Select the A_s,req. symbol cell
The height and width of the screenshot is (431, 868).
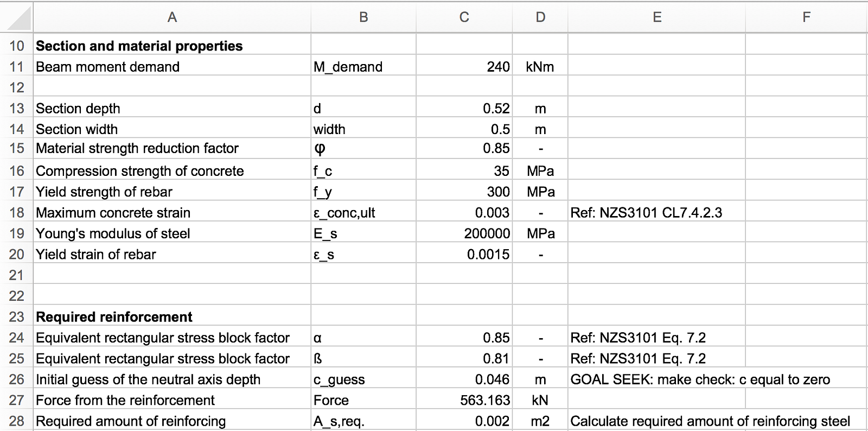[363, 421]
